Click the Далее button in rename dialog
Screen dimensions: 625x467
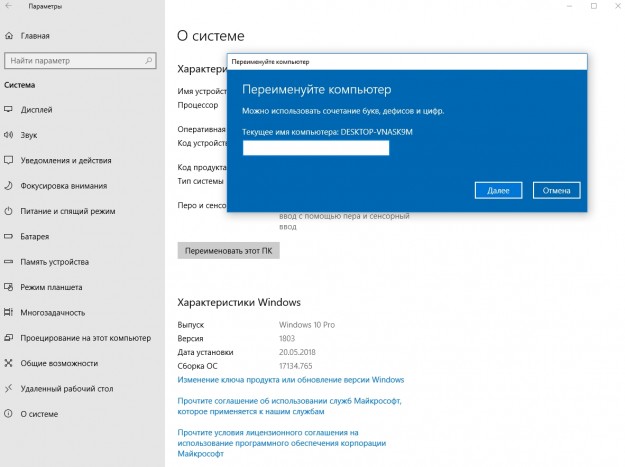tap(498, 189)
